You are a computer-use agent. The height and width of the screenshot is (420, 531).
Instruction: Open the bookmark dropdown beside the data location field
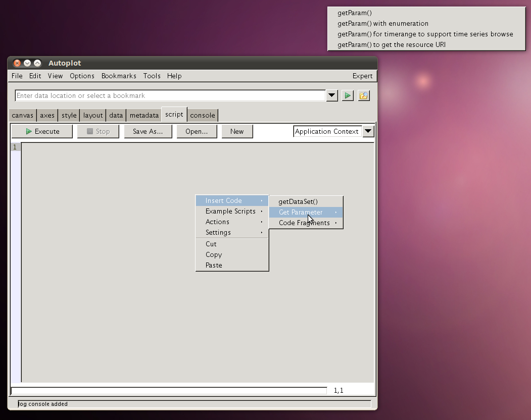click(x=332, y=95)
